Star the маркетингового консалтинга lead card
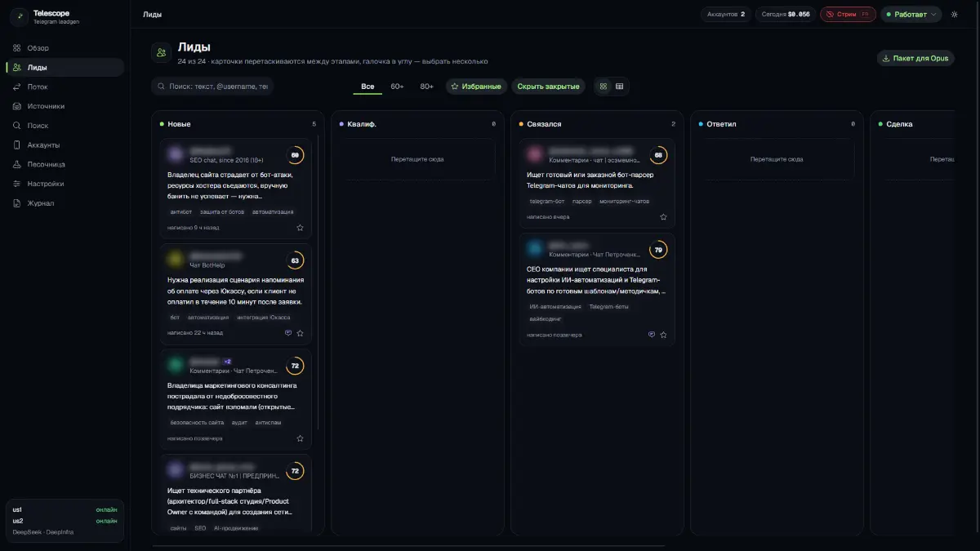 [x=300, y=438]
